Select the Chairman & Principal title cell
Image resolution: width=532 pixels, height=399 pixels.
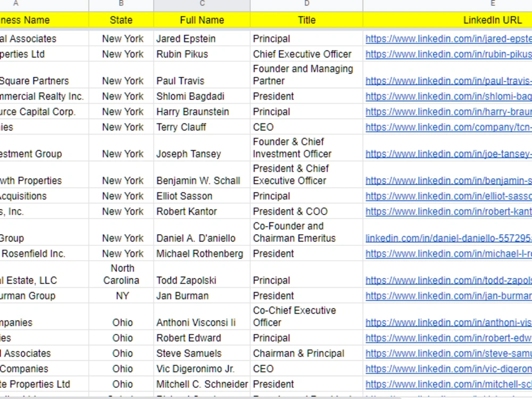coord(307,354)
